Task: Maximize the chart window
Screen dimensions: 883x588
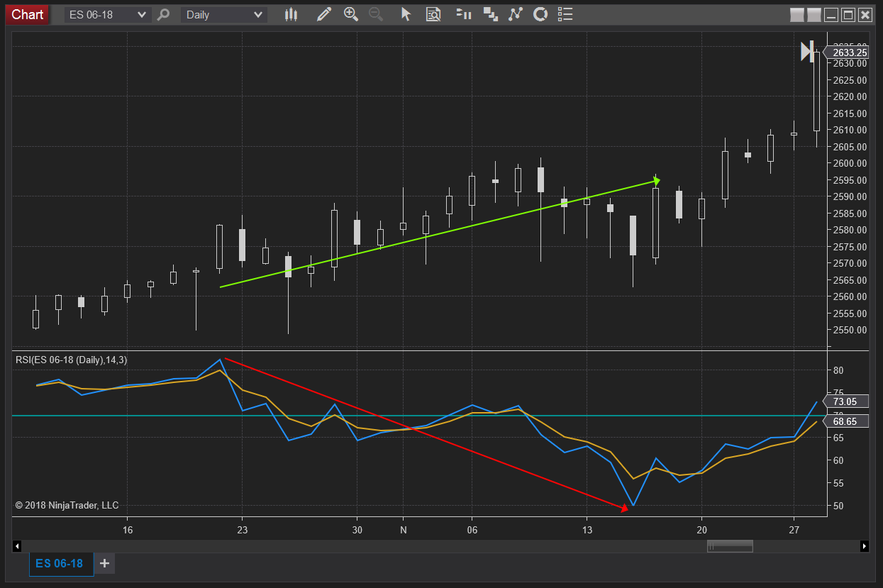Action: point(848,15)
